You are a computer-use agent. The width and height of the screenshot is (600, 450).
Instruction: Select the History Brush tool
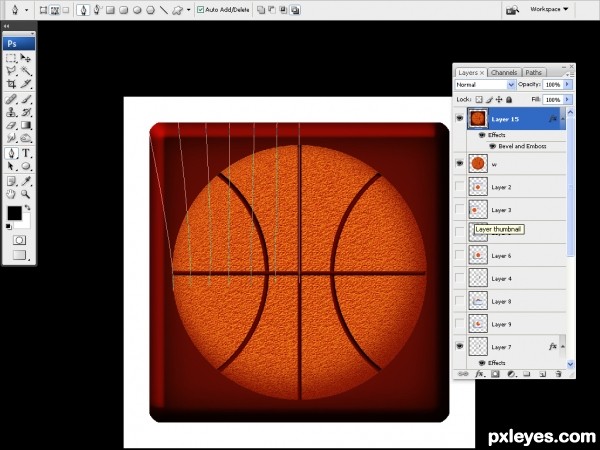(x=26, y=112)
